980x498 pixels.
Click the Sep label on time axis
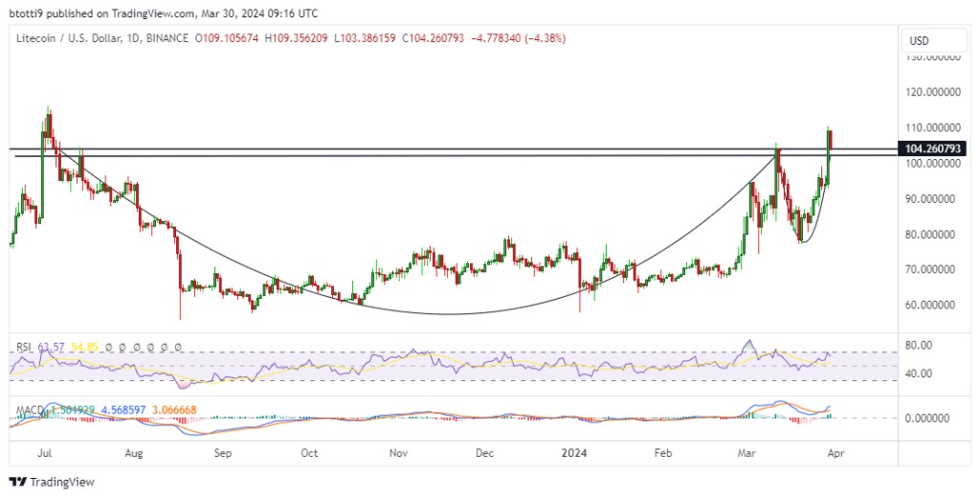coord(222,453)
